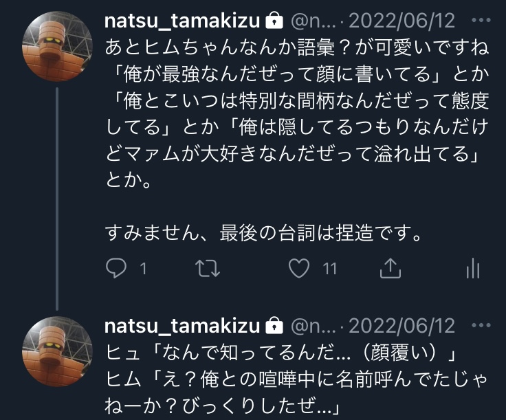Click the lock icon beside the first tweet's username

coord(273,21)
